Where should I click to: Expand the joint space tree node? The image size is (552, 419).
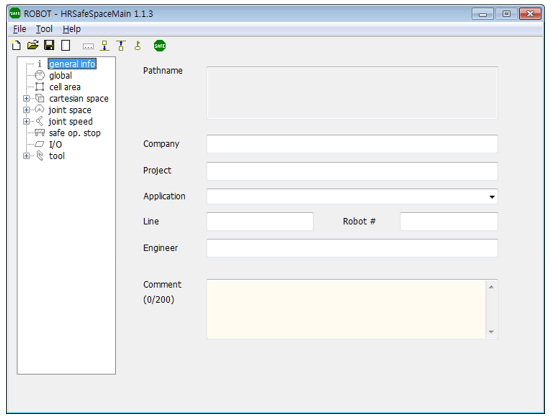click(x=26, y=110)
